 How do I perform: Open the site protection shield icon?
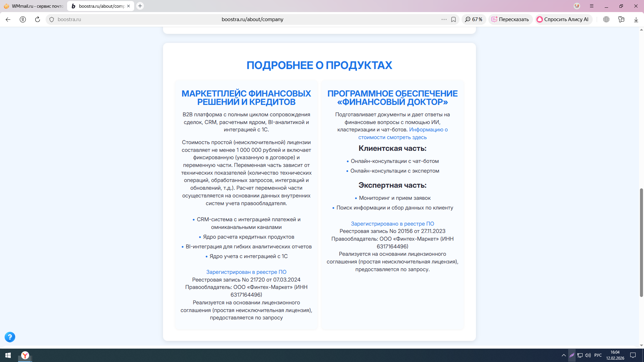[x=52, y=19]
